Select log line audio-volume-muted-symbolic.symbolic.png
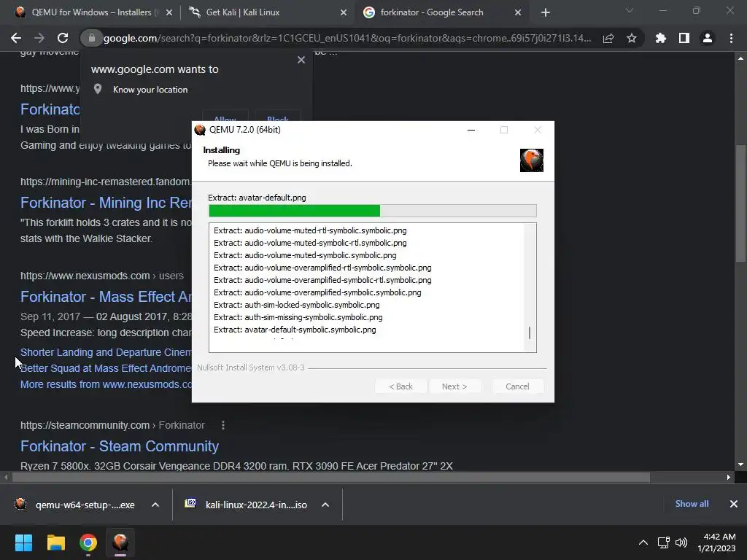747x560 pixels. click(305, 255)
